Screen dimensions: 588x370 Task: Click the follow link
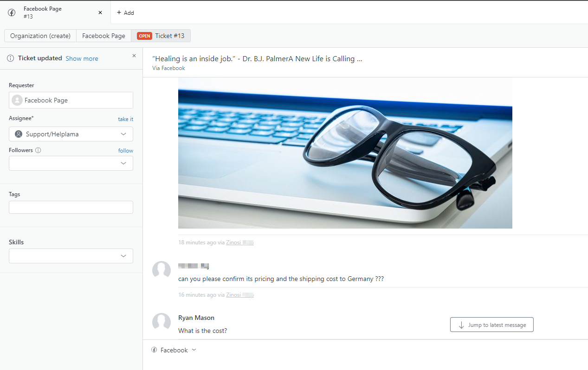coord(125,151)
